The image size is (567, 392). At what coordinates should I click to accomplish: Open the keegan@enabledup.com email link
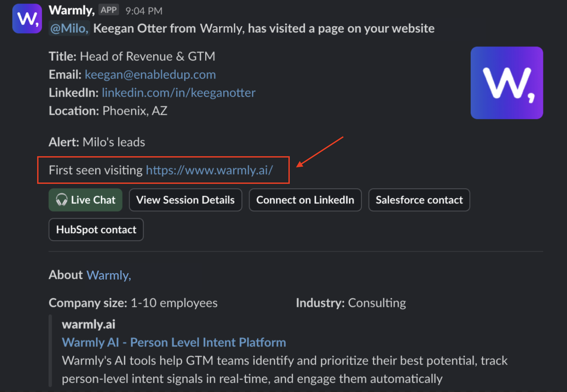click(x=150, y=75)
